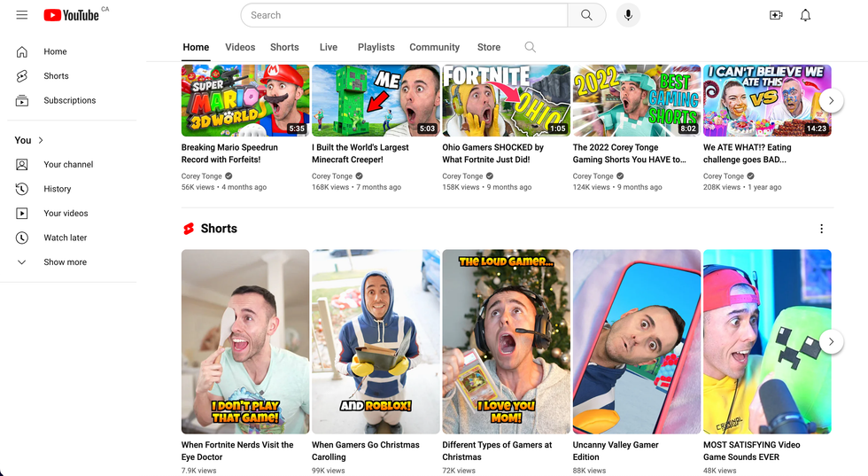Image resolution: width=868 pixels, height=476 pixels.
Task: Click the Subscriptions sidebar icon
Action: 21,100
